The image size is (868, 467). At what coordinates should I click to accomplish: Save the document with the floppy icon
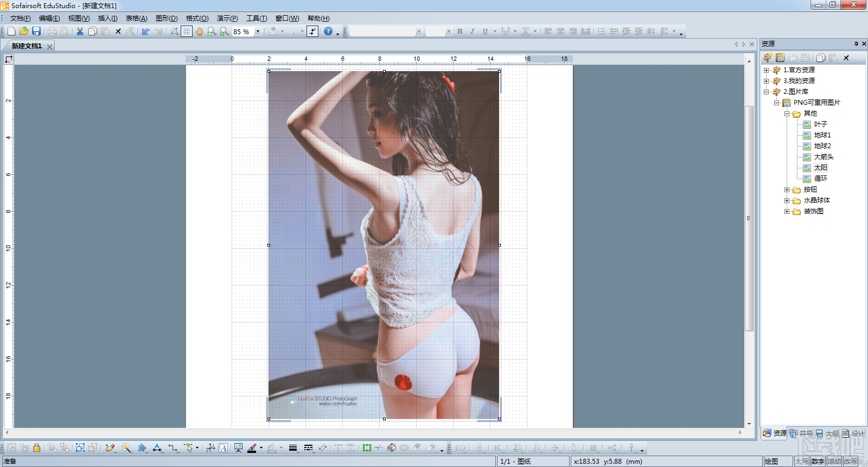[36, 31]
